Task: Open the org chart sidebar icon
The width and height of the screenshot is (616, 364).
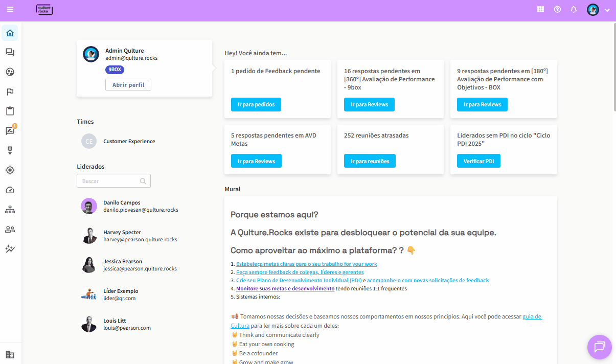Action: (10, 210)
